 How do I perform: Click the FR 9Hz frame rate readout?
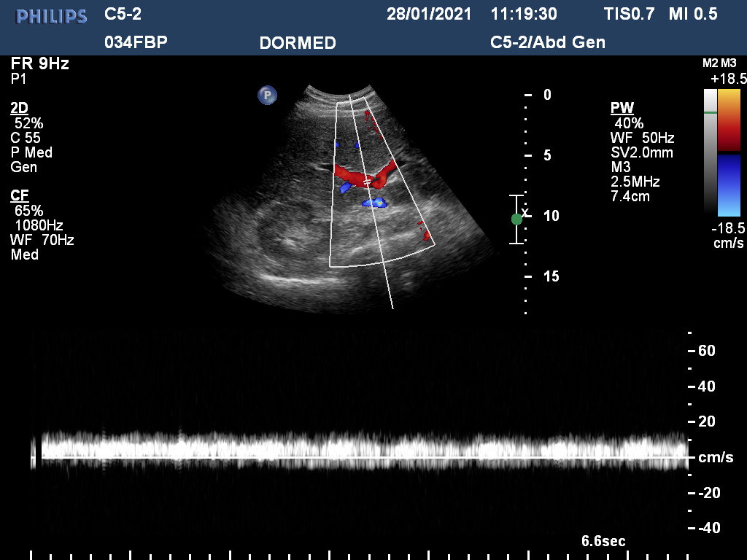pos(40,63)
